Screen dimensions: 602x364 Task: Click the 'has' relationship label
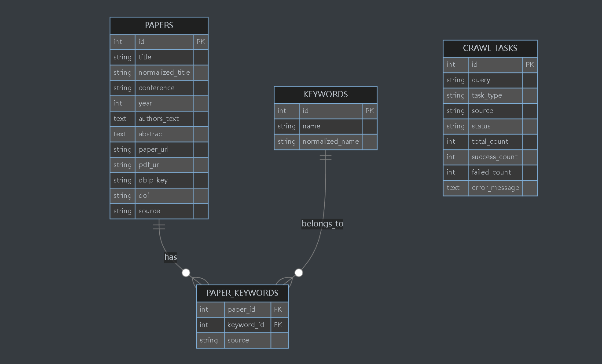[x=171, y=257]
